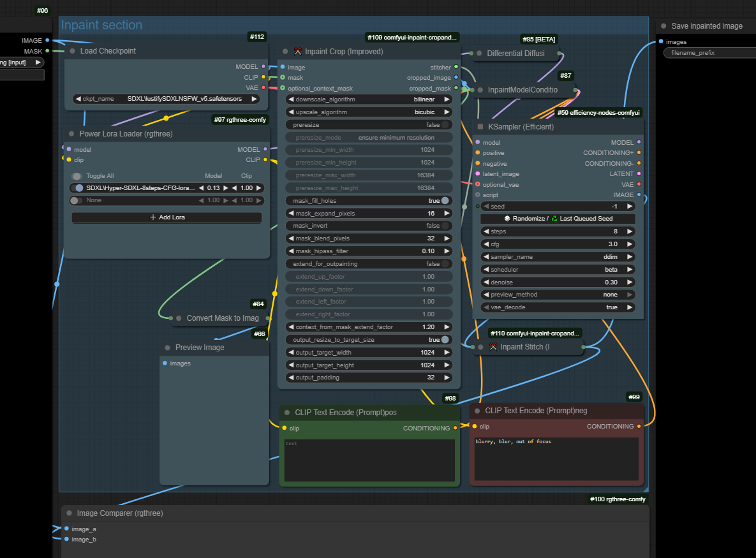Decrease cfg using the left arrow
This screenshot has height=558, width=756.
486,244
